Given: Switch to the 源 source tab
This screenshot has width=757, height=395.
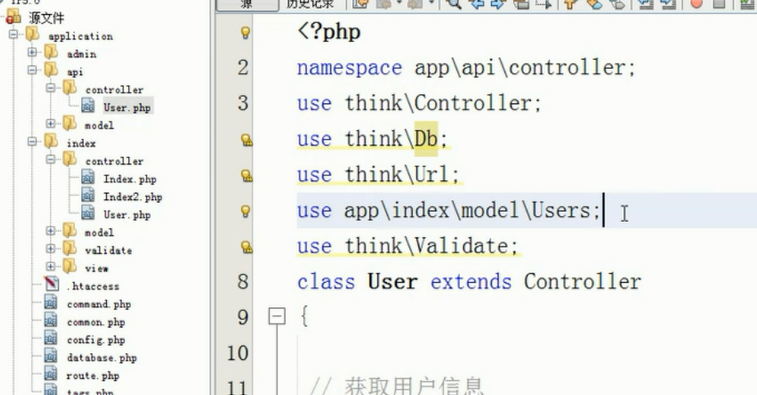Looking at the screenshot, I should click(x=247, y=4).
